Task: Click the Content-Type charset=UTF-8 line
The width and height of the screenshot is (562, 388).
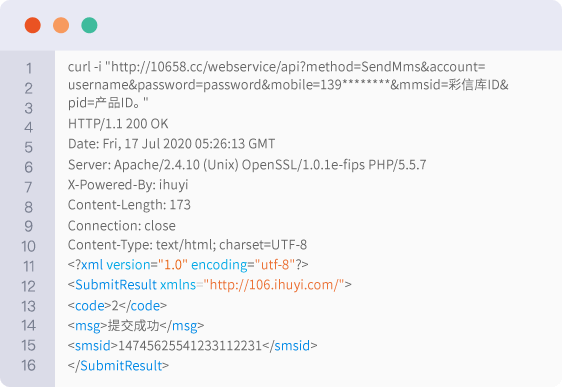Action: [187, 245]
